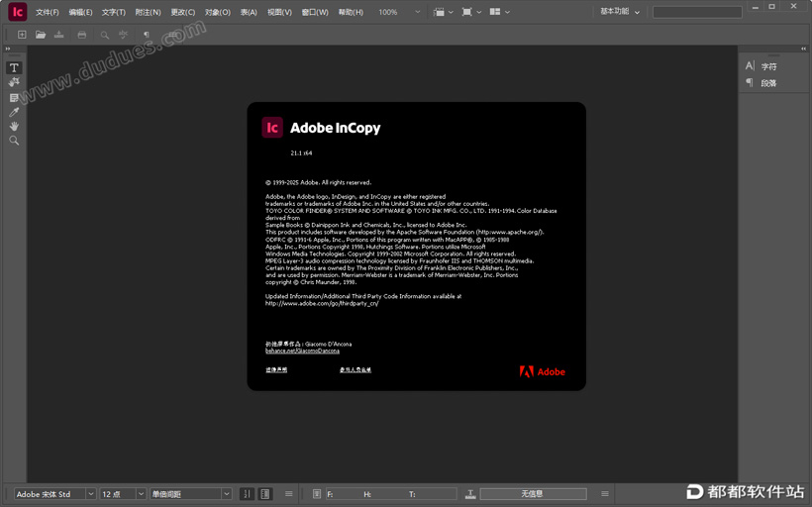
Task: Open the galley options menu icon
Action: pos(289,494)
